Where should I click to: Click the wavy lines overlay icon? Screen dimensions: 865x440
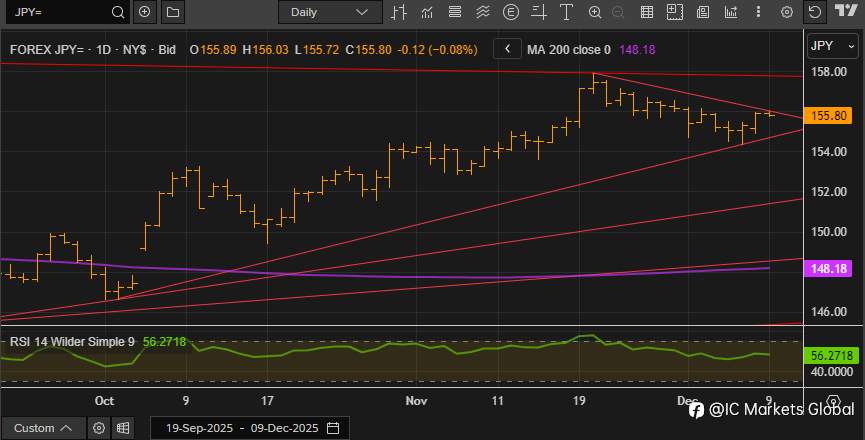click(x=483, y=12)
